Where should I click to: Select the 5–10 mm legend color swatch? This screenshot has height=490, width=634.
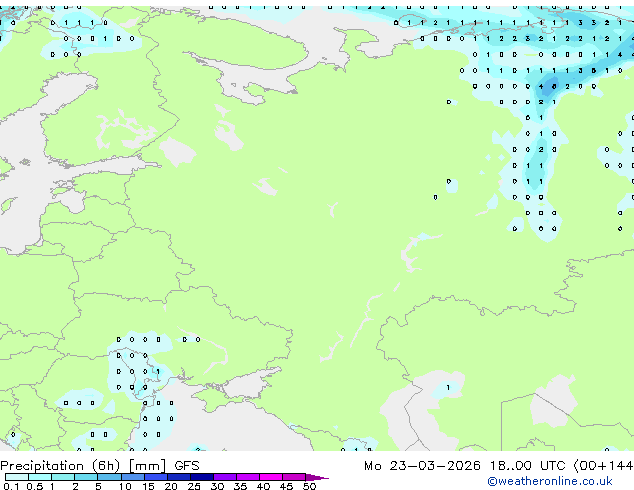[109, 477]
